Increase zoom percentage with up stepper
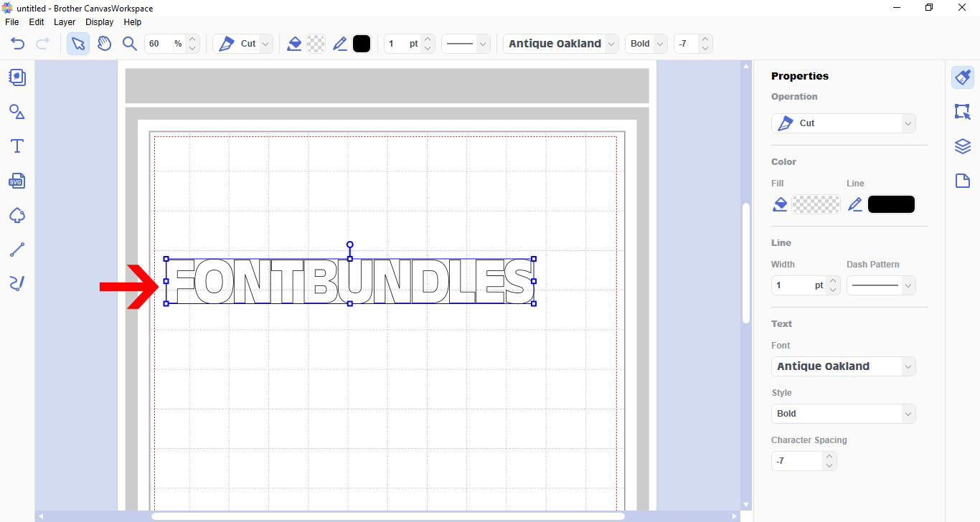 [192, 39]
